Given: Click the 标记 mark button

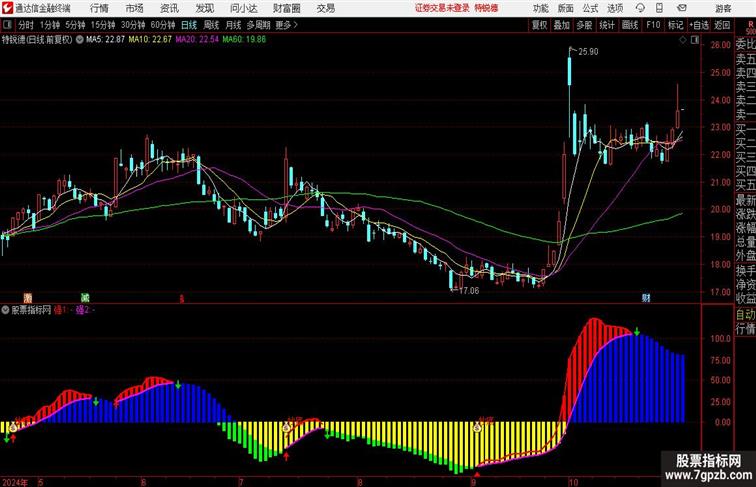Looking at the screenshot, I should point(675,25).
